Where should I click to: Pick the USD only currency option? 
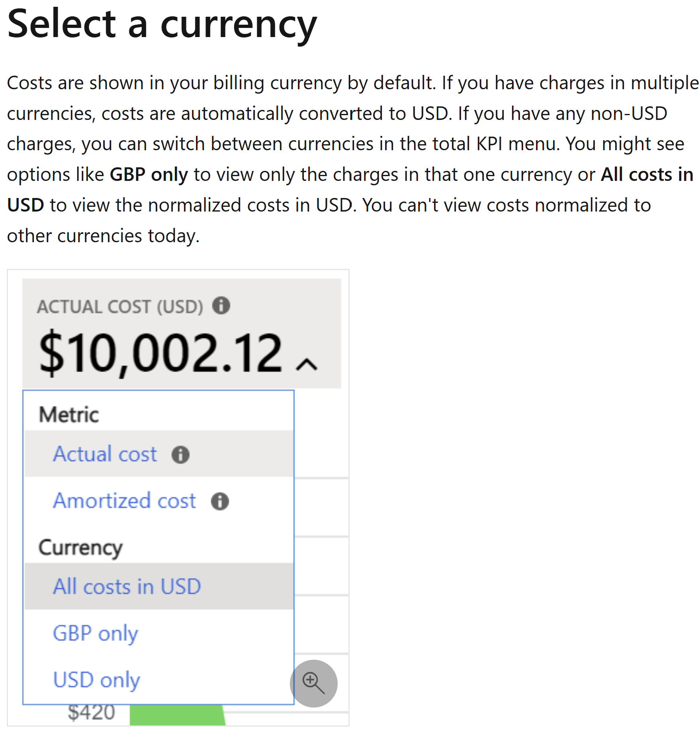coord(159,680)
